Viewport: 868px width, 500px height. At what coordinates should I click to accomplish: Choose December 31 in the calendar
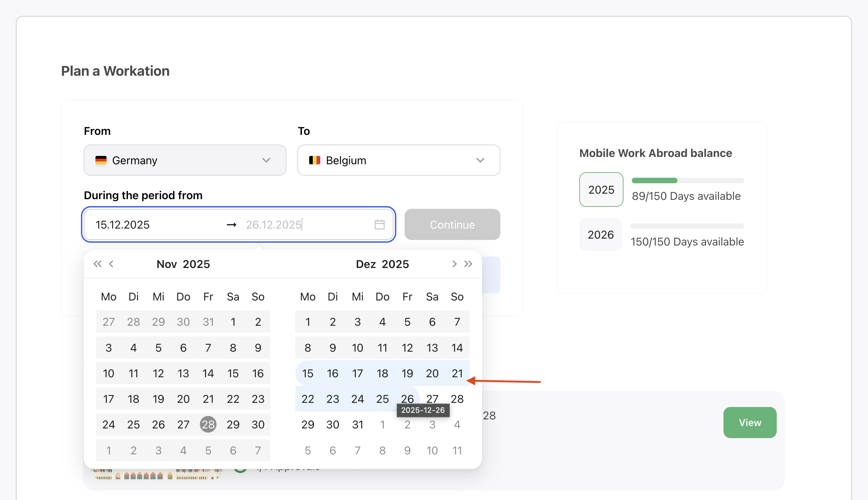point(358,425)
